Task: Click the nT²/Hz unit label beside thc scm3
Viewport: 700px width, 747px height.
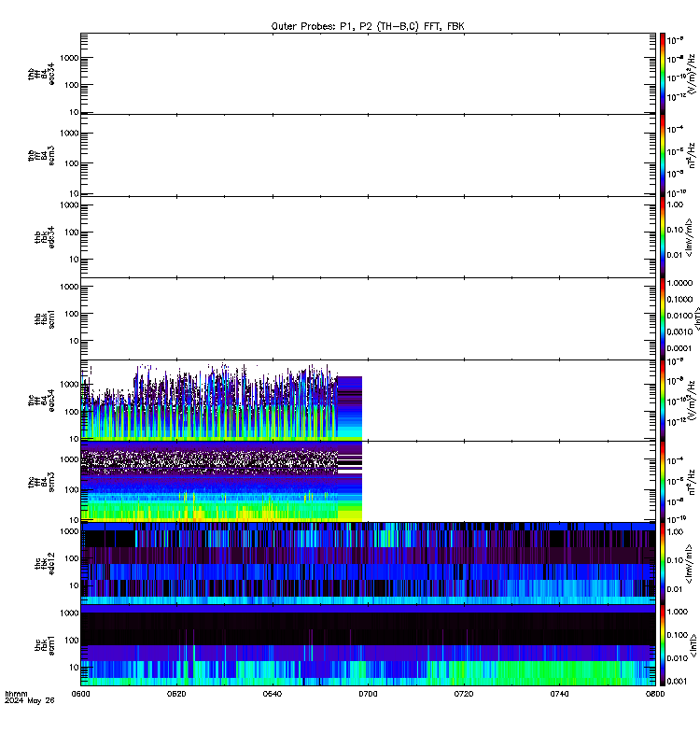Action: [692, 482]
